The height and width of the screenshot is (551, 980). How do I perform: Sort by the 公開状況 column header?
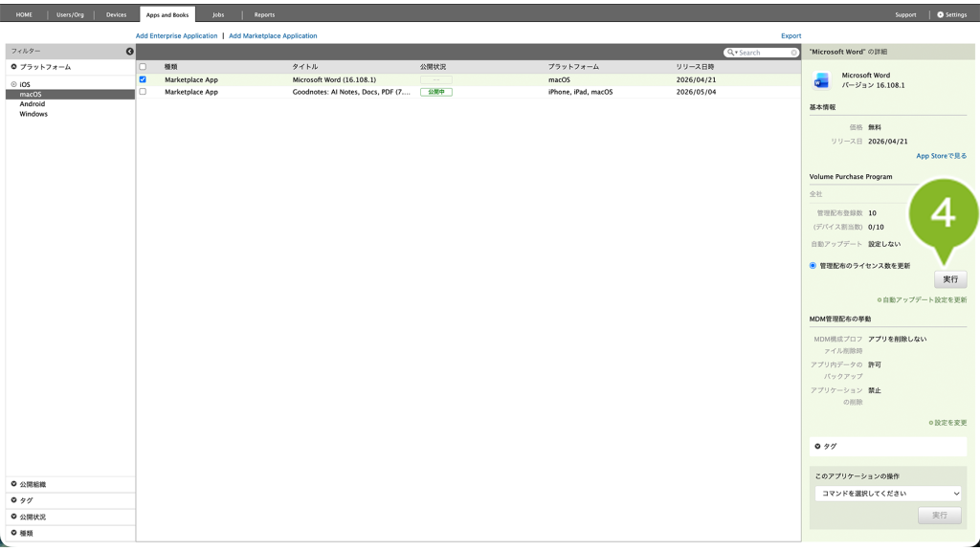coord(433,67)
